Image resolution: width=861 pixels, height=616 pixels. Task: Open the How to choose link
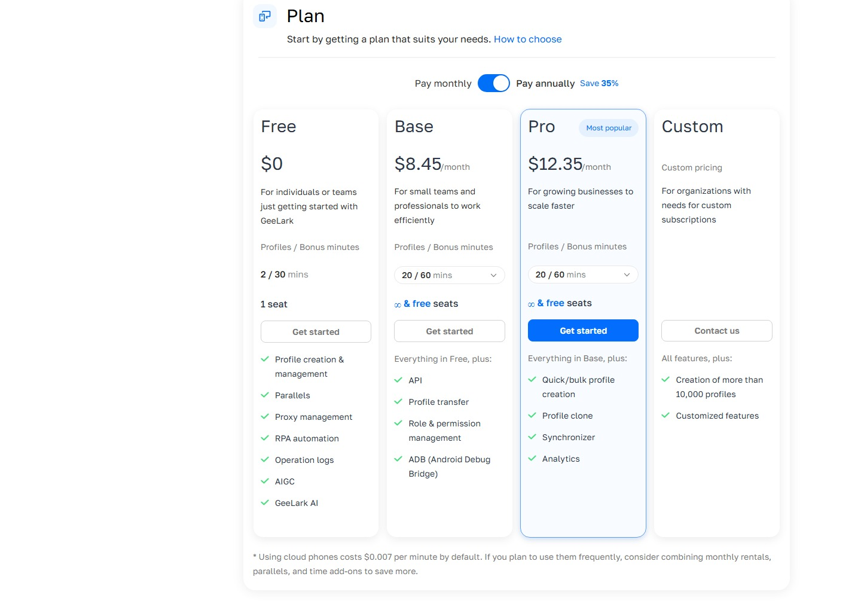point(528,39)
